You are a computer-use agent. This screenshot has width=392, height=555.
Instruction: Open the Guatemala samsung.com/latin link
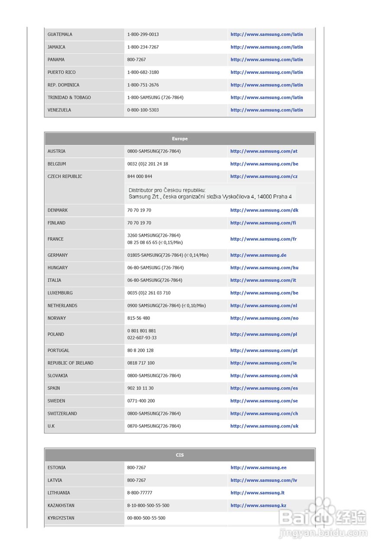click(267, 34)
